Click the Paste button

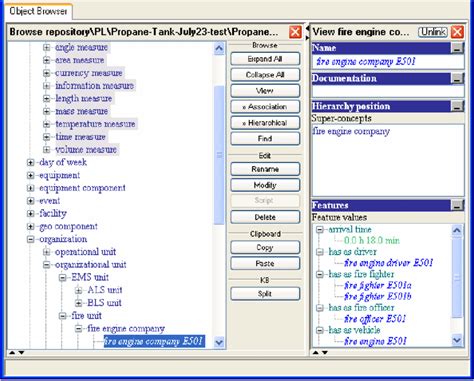tap(265, 263)
